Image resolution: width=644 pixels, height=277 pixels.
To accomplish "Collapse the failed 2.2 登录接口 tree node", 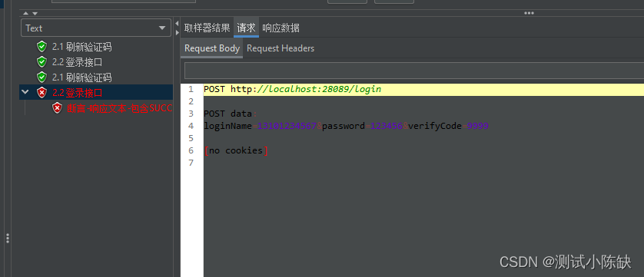I will [x=25, y=92].
